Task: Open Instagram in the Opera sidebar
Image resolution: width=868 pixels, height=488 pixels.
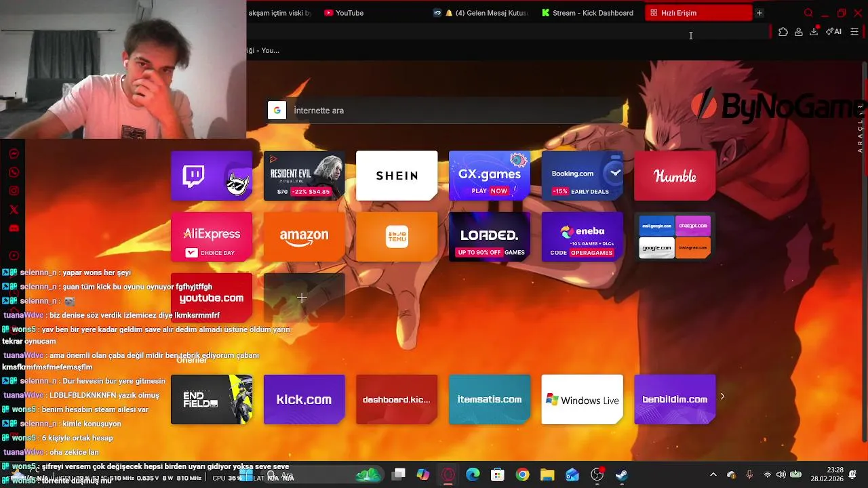Action: [x=14, y=191]
